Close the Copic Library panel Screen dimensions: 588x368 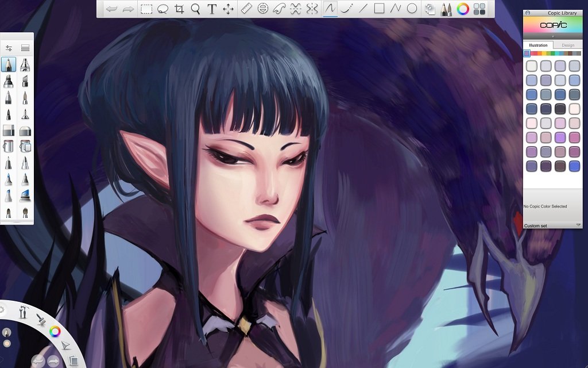tap(528, 13)
